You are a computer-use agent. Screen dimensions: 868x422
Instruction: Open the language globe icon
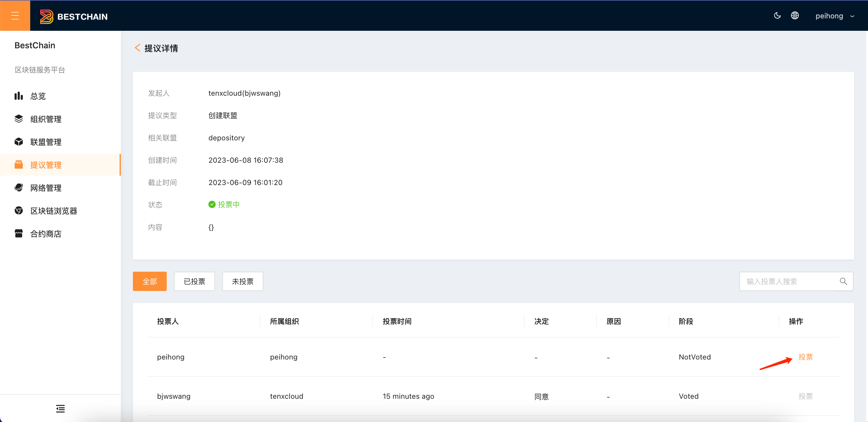pyautogui.click(x=795, y=15)
